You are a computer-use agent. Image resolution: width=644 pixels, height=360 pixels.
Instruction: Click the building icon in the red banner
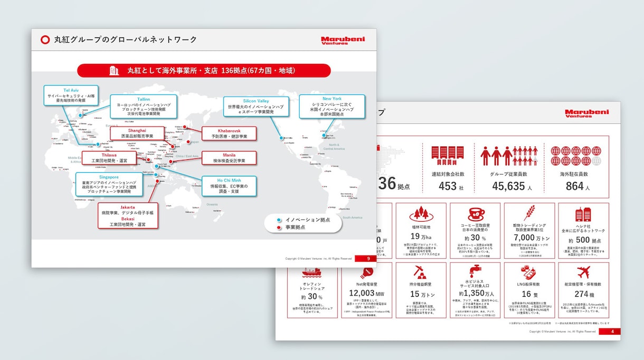pos(113,71)
